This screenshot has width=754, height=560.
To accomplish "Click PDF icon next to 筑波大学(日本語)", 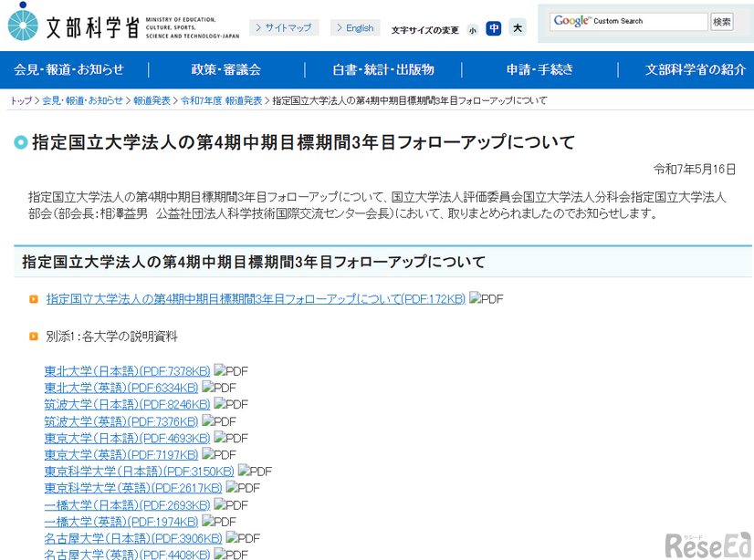I will pyautogui.click(x=231, y=404).
